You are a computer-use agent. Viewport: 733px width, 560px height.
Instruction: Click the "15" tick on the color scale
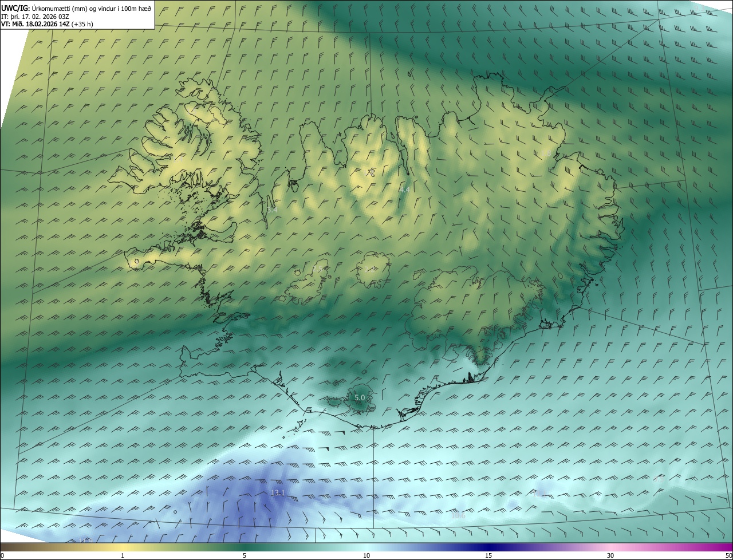pos(488,556)
